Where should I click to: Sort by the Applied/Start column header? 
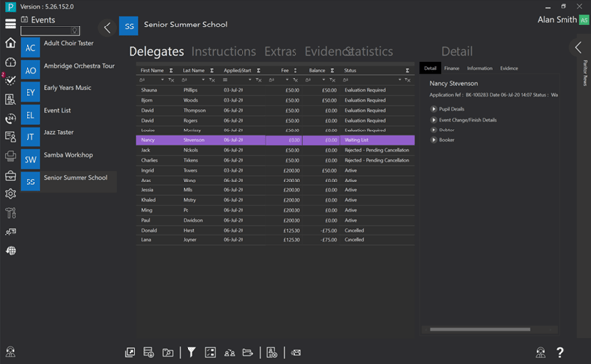click(237, 70)
